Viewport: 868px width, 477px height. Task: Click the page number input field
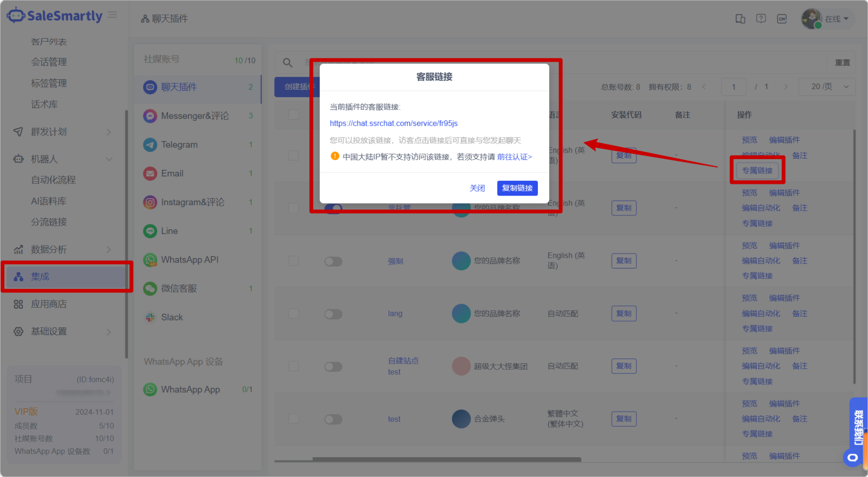[x=734, y=87]
